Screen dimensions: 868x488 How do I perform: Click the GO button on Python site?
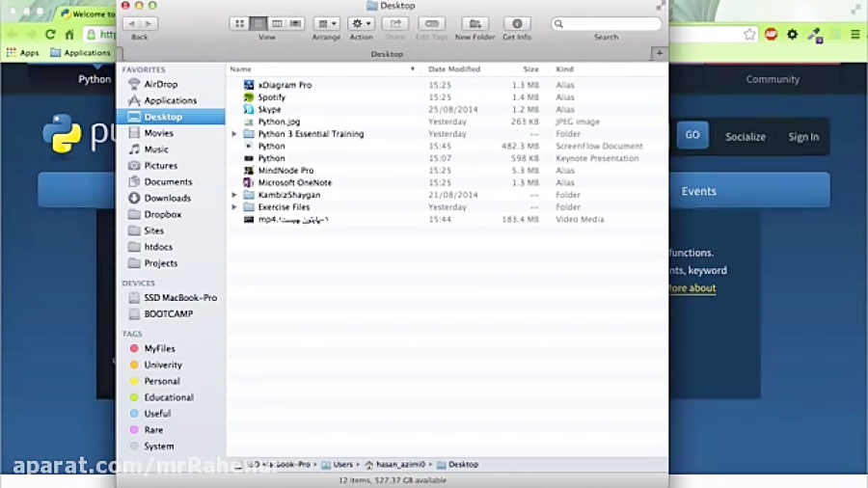point(692,135)
